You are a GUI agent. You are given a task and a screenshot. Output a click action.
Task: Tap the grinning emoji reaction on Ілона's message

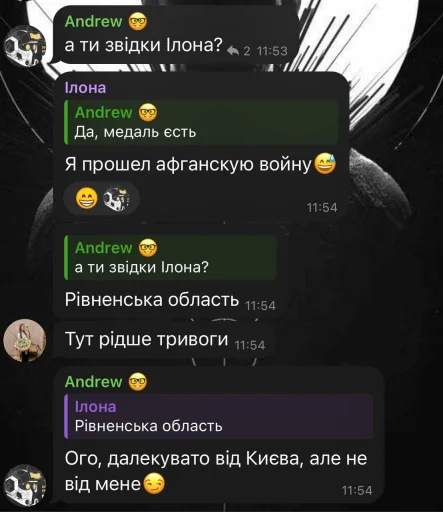click(87, 198)
